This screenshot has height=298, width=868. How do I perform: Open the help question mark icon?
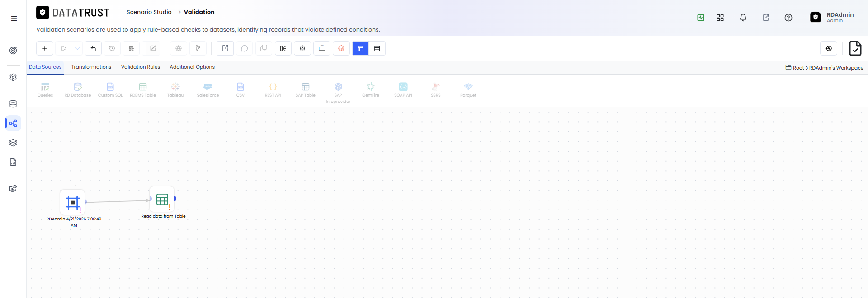pos(788,18)
